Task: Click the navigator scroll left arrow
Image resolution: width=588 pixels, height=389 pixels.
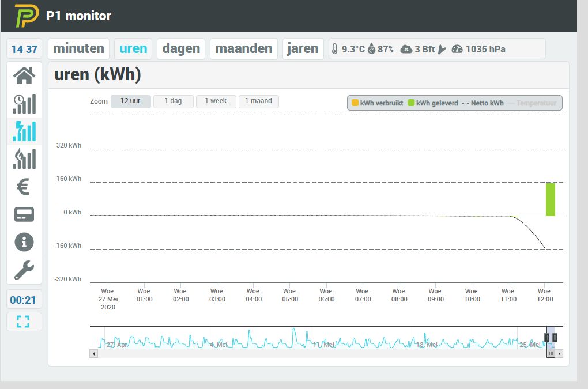Action: click(x=94, y=353)
